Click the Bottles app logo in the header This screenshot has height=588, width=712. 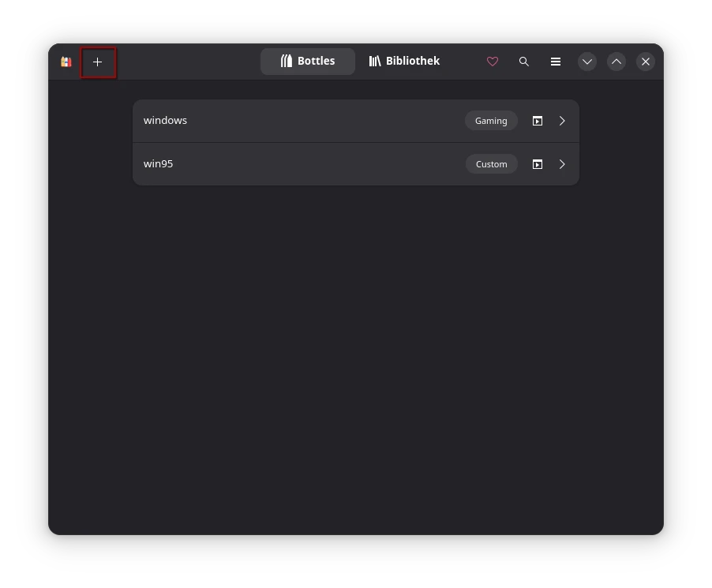pyautogui.click(x=66, y=62)
